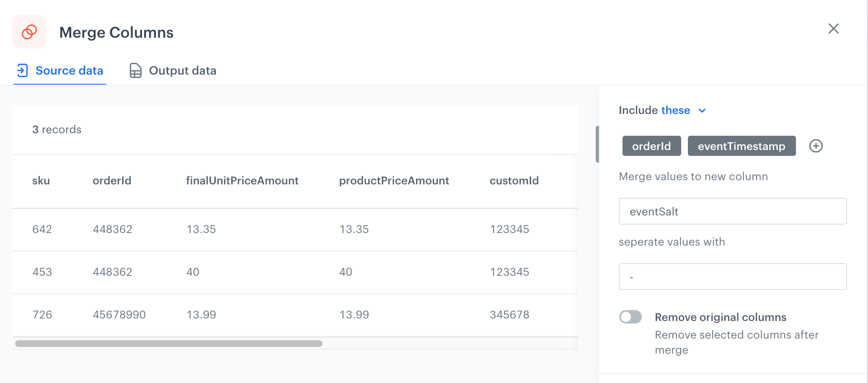Click the customId column header
Image resolution: width=868 pixels, height=383 pixels.
tap(514, 181)
